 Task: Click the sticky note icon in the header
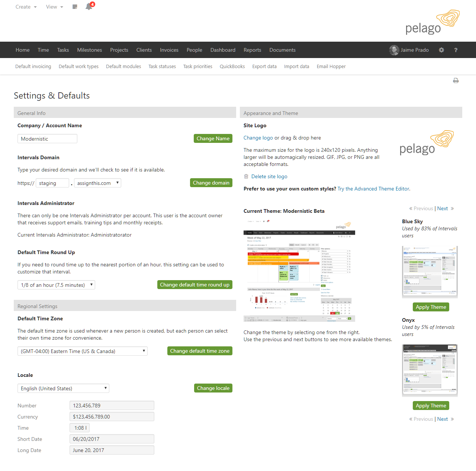tap(74, 6)
